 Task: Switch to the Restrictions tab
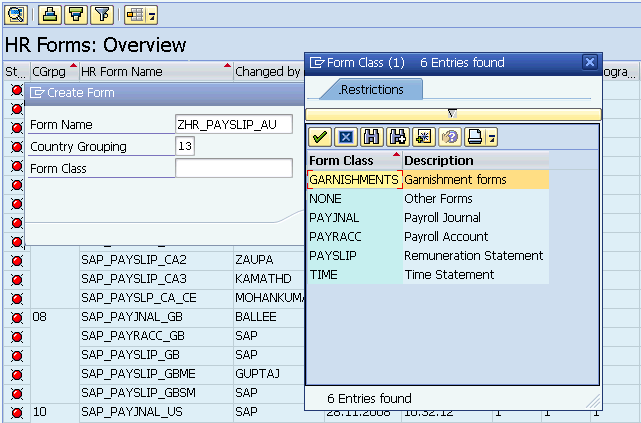point(371,90)
